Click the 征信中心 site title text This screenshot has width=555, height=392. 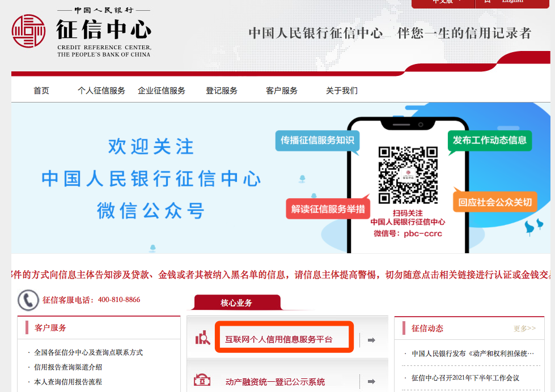[x=104, y=29]
